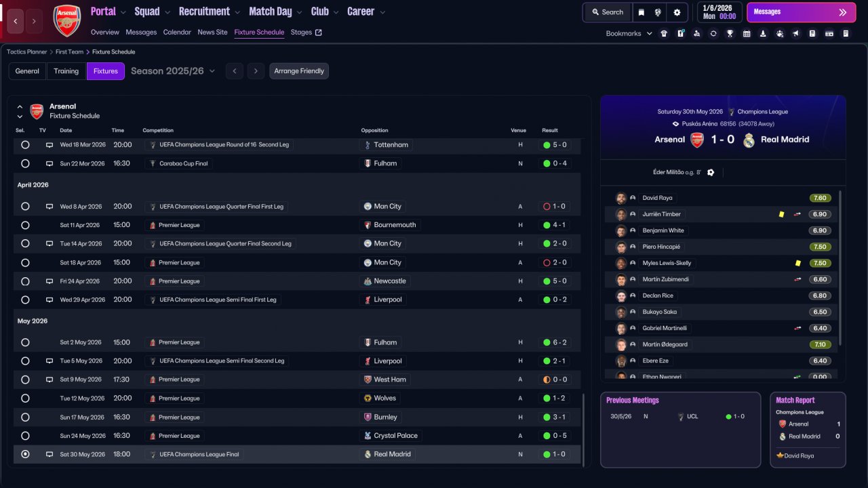
Task: Click the Arsenal crest in match summary scoreline
Action: (697, 140)
